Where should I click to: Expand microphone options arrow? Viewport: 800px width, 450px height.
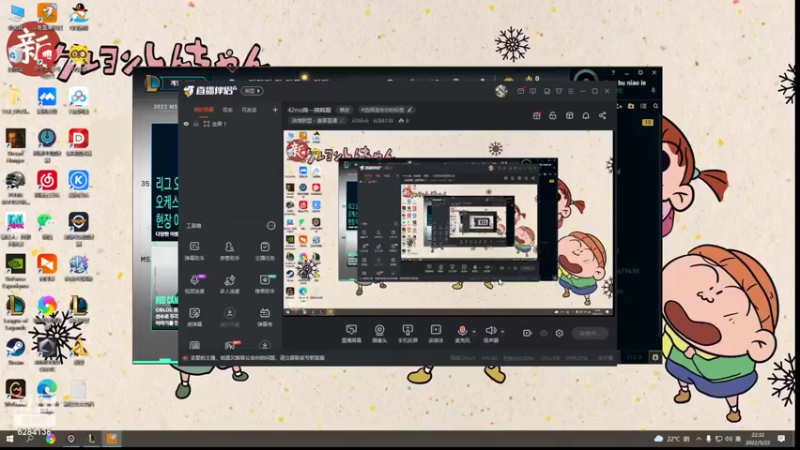474,331
